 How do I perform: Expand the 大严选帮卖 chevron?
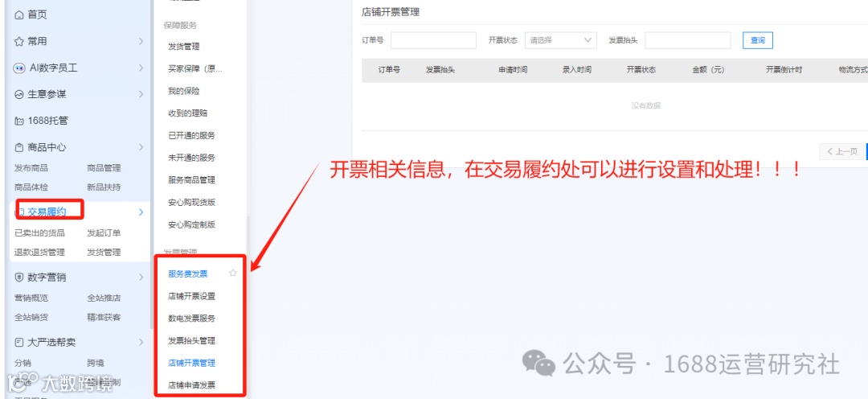point(141,343)
